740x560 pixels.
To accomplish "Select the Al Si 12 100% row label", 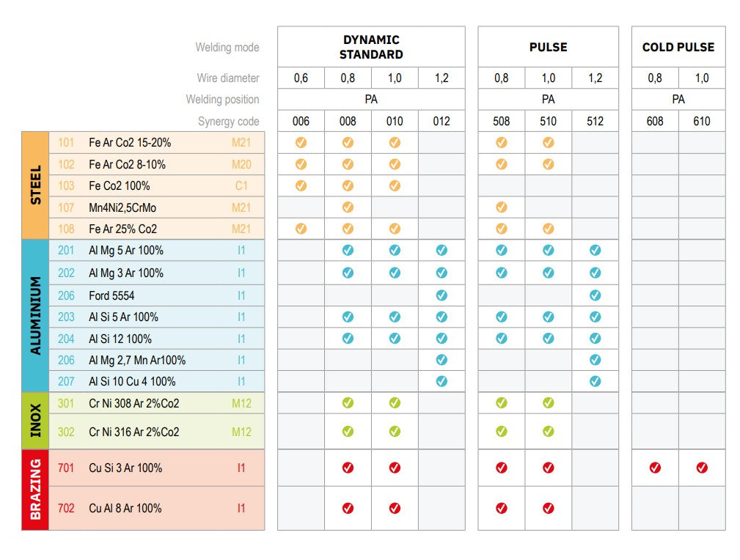I will [120, 339].
